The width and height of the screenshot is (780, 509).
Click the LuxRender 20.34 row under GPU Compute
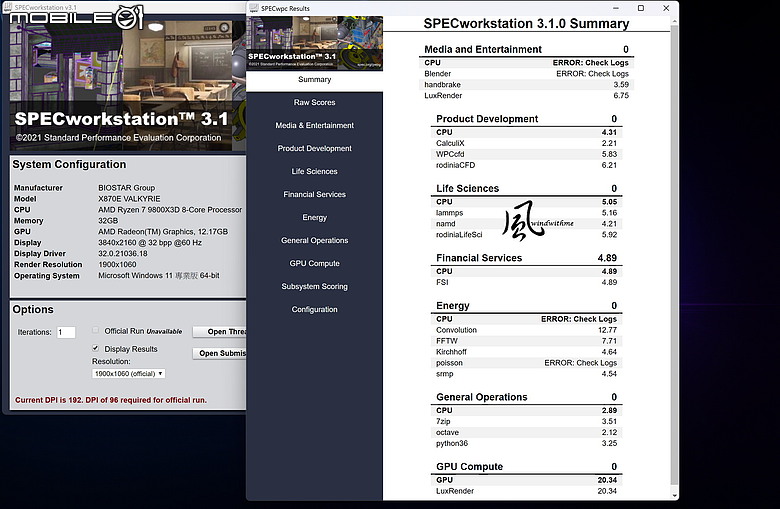pyautogui.click(x=526, y=491)
